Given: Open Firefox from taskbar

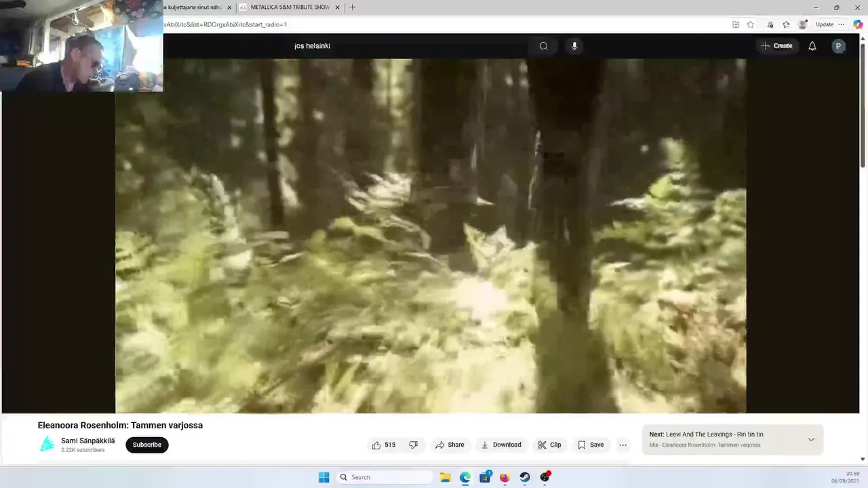Looking at the screenshot, I should tap(505, 477).
